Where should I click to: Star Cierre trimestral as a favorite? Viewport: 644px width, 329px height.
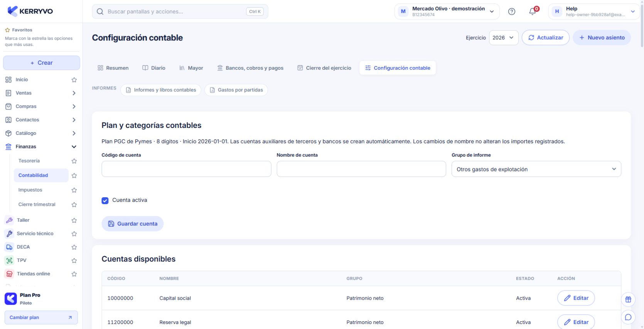(x=74, y=205)
